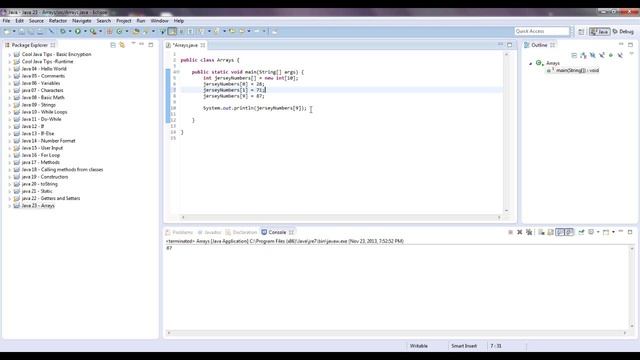Select main(String[]) method in Outline

(x=573, y=70)
